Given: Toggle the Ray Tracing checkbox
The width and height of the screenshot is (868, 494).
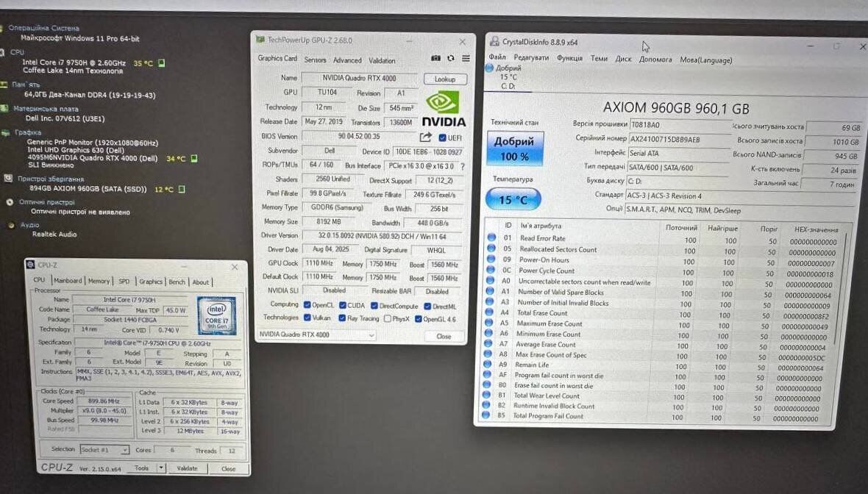Looking at the screenshot, I should click(343, 318).
